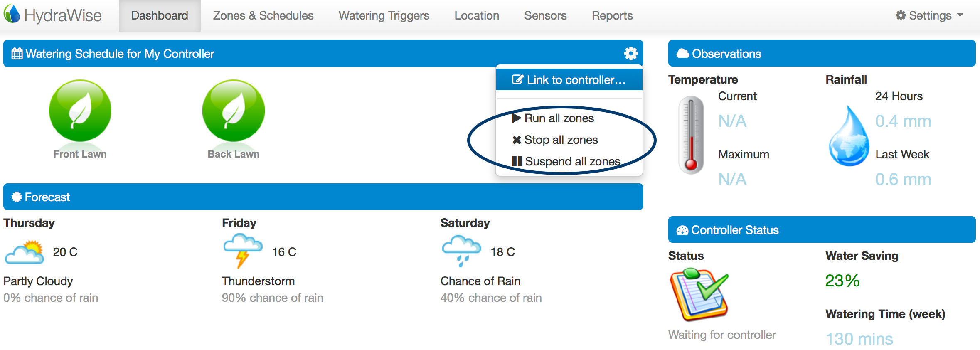The width and height of the screenshot is (980, 350).
Task: Click the Back Lawn zone leaf icon
Action: (x=234, y=111)
